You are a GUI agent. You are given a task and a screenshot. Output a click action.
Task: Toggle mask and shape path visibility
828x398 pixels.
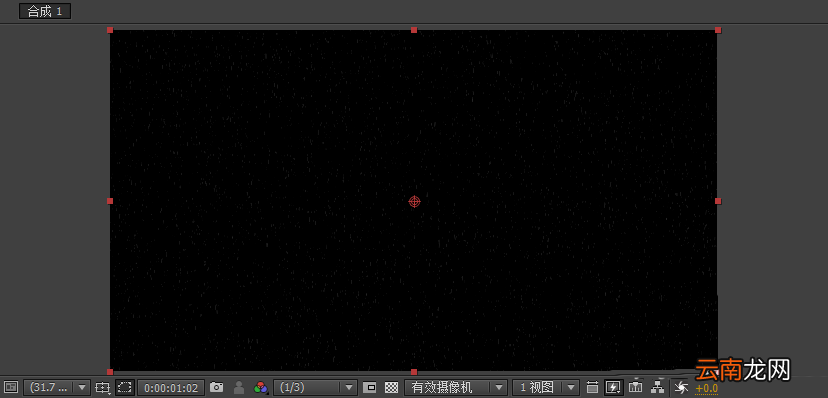(125, 387)
